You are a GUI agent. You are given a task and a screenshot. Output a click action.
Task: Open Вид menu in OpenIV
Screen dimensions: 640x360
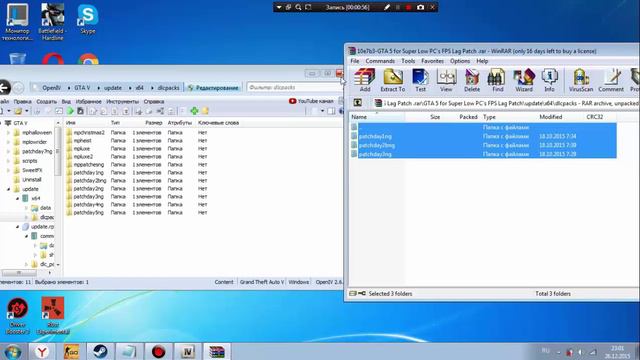coord(66,101)
